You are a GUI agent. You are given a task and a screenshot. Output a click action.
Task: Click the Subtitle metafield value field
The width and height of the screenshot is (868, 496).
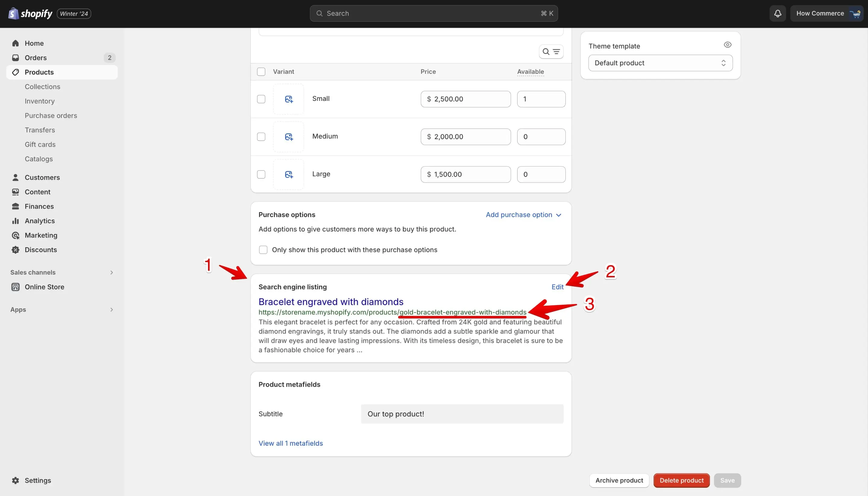(462, 414)
